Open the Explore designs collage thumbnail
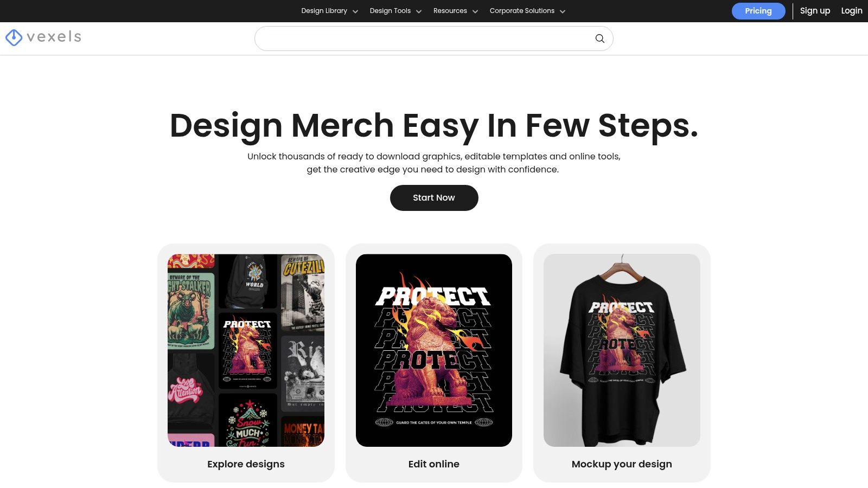Image resolution: width=868 pixels, height=488 pixels. 246,350
